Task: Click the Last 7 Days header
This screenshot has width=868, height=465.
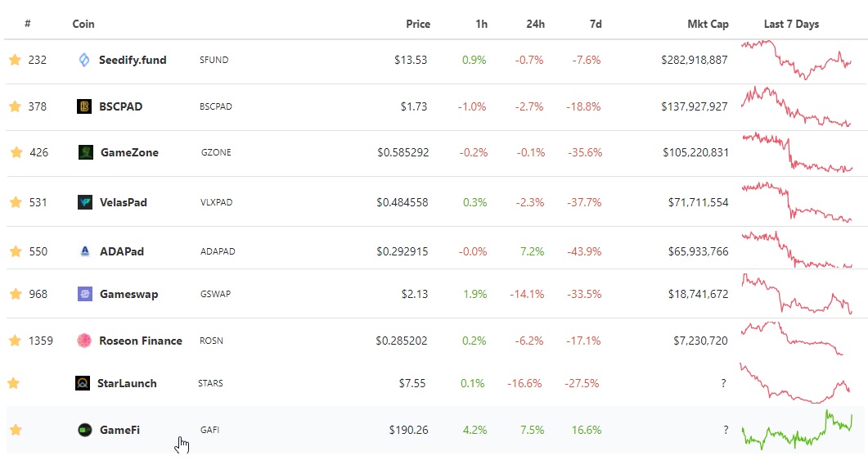Action: point(791,24)
